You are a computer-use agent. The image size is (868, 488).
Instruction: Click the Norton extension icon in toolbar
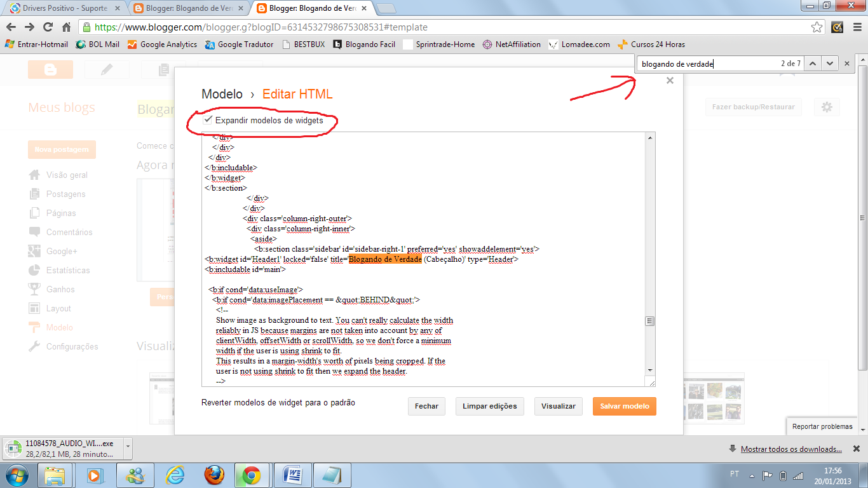point(837,27)
